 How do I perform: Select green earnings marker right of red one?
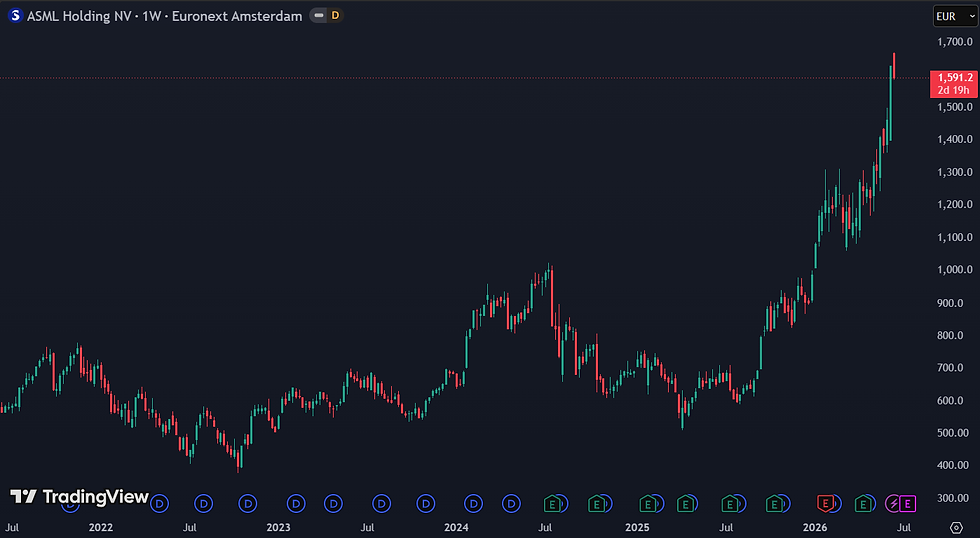pyautogui.click(x=864, y=503)
